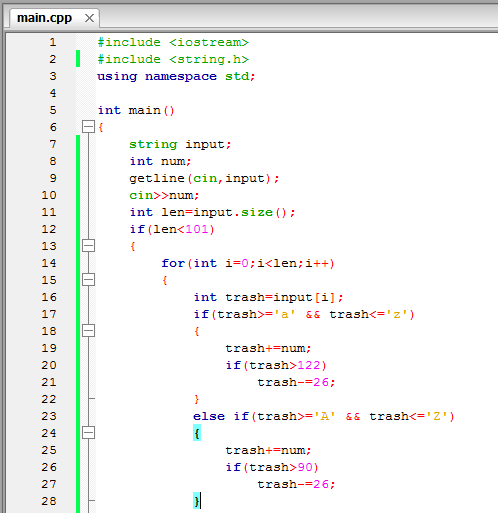Image resolution: width=498 pixels, height=513 pixels.
Task: Click 'trash-=26;' on line 27
Action: [x=296, y=485]
